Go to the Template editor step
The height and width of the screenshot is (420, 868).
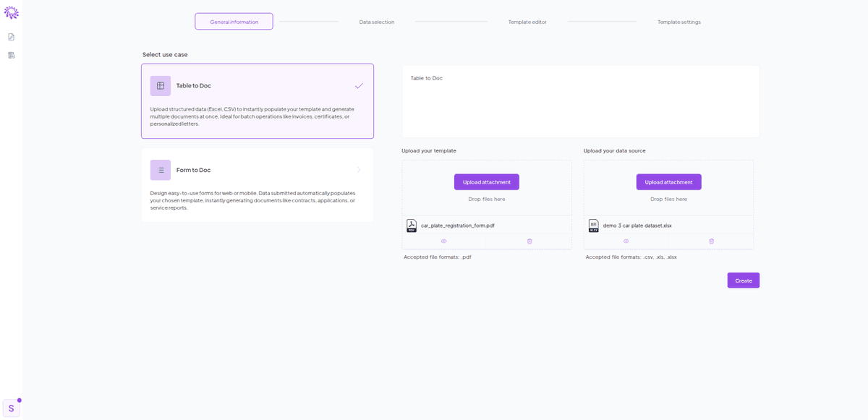(527, 22)
